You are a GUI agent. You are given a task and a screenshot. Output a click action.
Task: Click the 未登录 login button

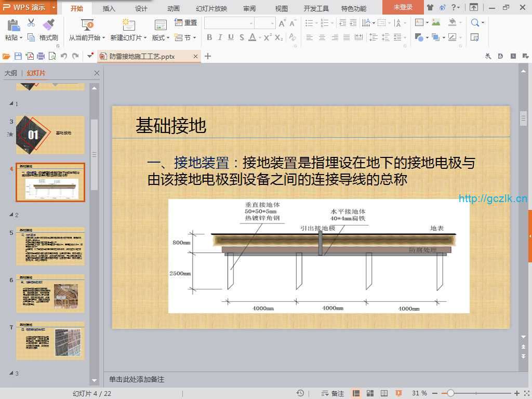coord(403,7)
